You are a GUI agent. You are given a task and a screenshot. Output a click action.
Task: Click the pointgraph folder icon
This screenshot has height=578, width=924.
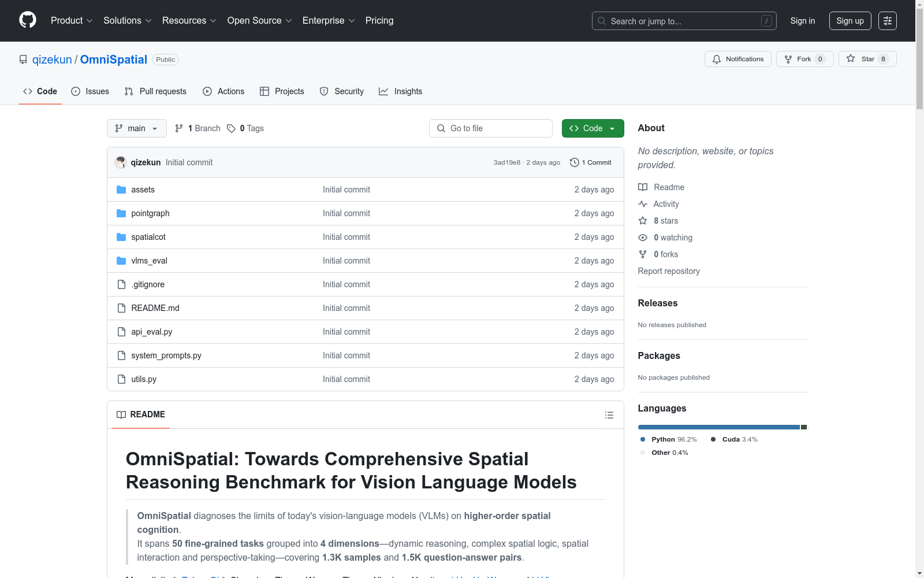tap(121, 213)
